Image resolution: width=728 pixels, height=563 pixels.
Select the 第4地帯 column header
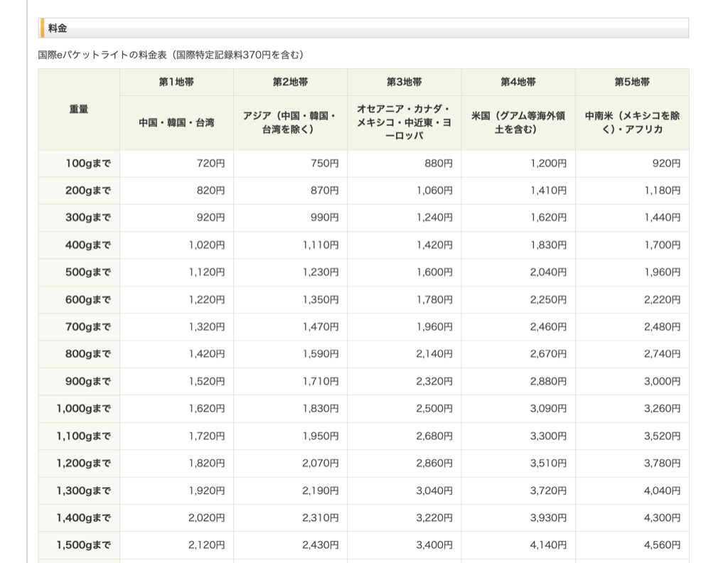(518, 82)
